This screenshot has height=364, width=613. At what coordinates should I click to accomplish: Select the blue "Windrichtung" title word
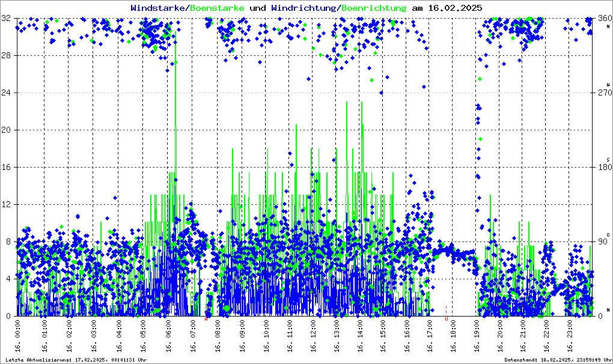(x=303, y=8)
